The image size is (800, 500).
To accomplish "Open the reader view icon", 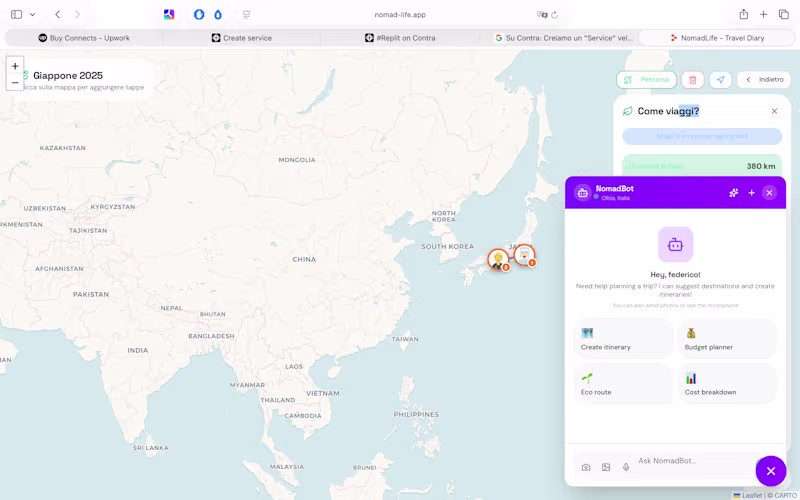I will click(x=246, y=15).
